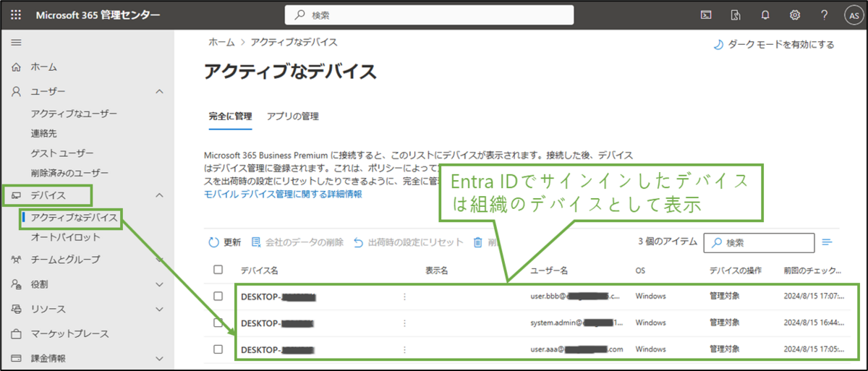Click the Microsoft 365 管理センター title
This screenshot has width=868, height=371.
click(x=98, y=14)
